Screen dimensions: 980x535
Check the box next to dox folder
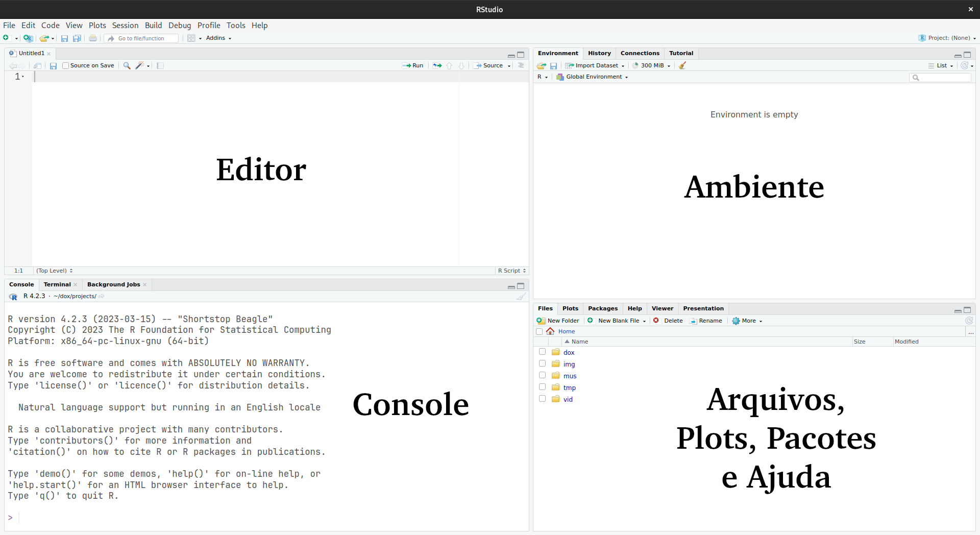pyautogui.click(x=542, y=352)
